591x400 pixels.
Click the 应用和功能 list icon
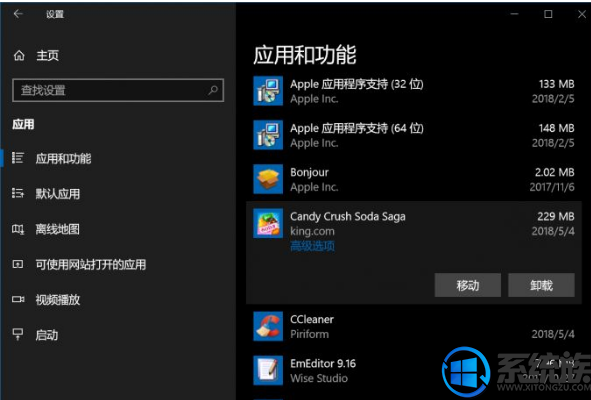point(18,158)
